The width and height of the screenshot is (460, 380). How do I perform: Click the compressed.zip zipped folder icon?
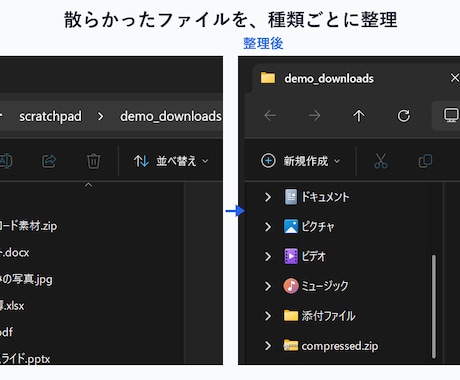(291, 345)
